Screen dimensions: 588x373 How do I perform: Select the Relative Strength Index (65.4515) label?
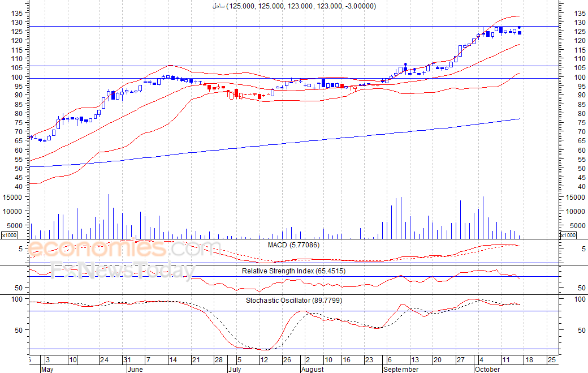click(x=293, y=271)
